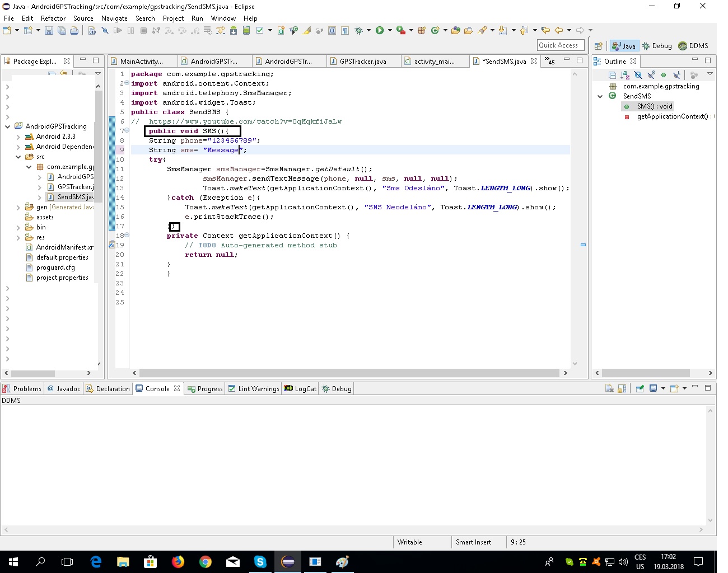728x573 pixels.
Task: Expand the Android 2.3.3 library node
Action: coord(18,137)
